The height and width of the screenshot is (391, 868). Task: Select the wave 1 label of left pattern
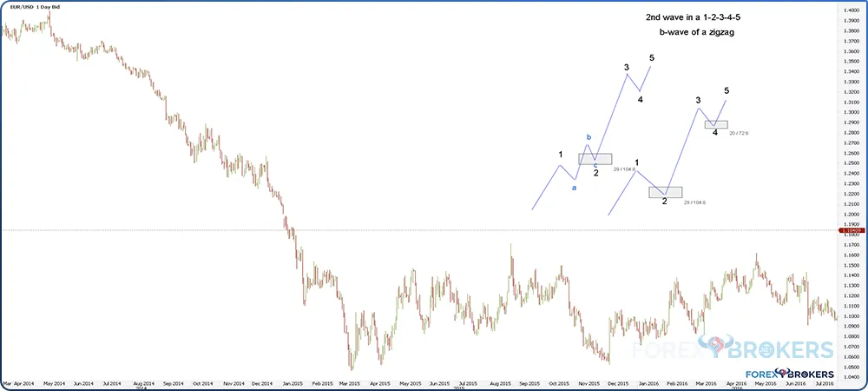click(x=562, y=155)
